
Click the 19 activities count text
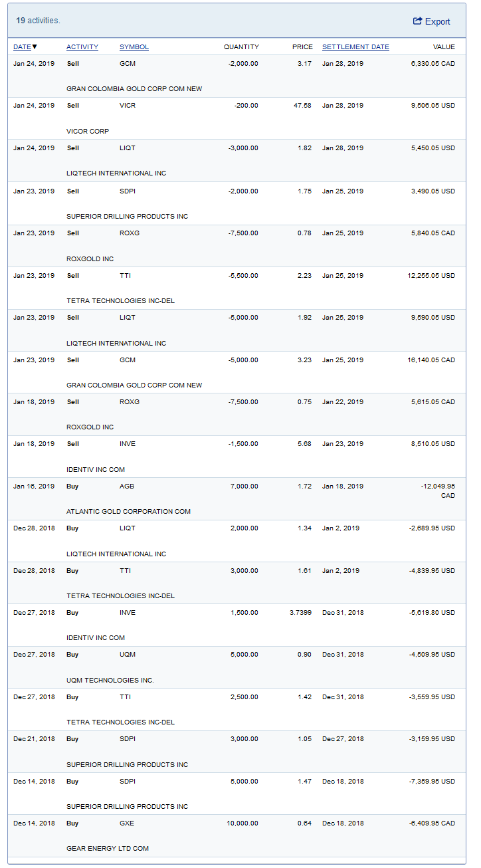click(38, 21)
